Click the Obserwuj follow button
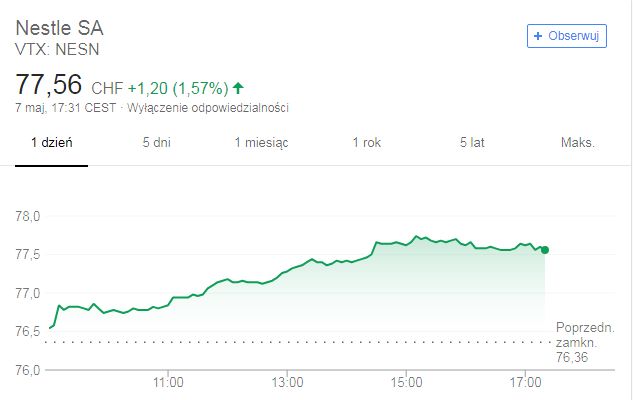633x400 pixels. 567,35
